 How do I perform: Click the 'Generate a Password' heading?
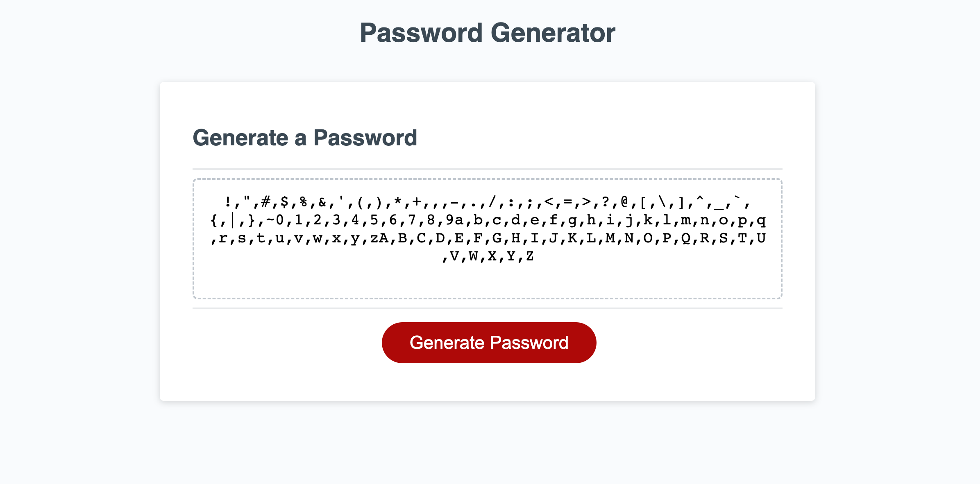click(306, 138)
